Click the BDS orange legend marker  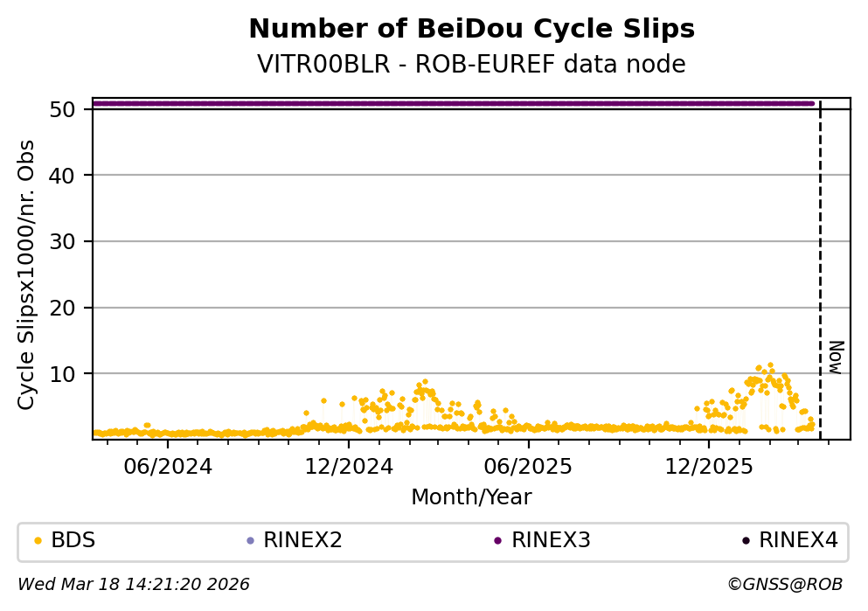click(x=38, y=541)
